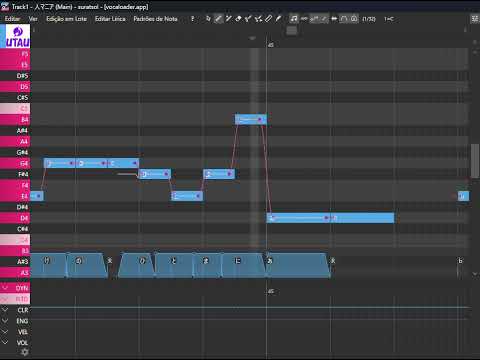Select the overwrite pitch tool
This screenshot has height=360, width=480.
258,19
